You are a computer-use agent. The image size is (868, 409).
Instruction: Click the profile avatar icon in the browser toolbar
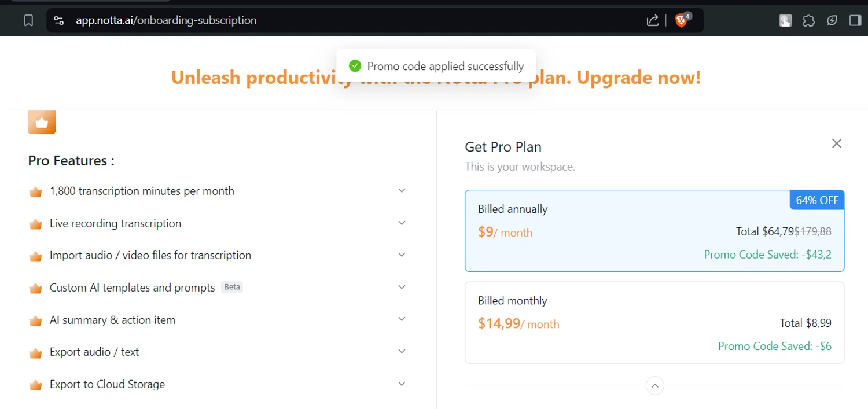pos(785,21)
